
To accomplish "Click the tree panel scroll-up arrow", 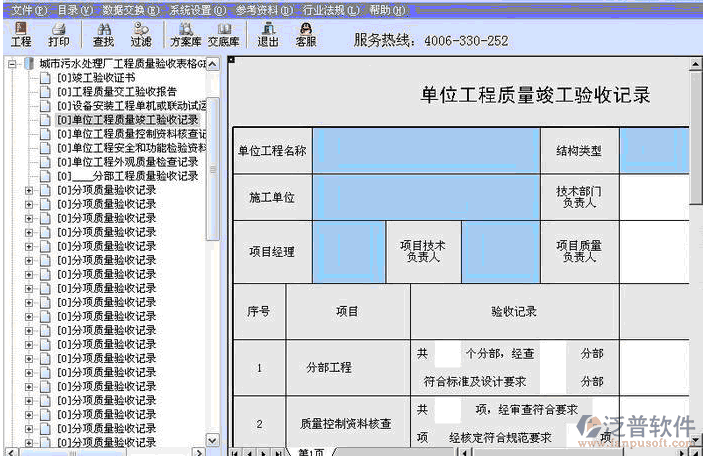I will pos(213,64).
